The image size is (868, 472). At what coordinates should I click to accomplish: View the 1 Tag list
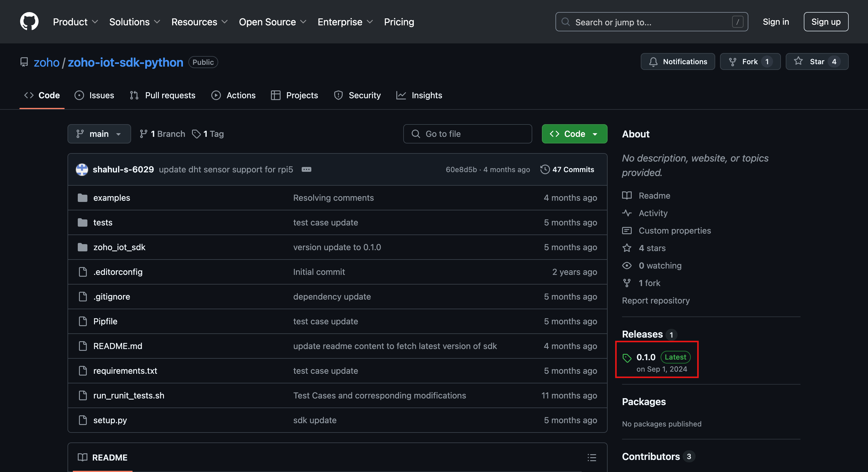(x=208, y=134)
